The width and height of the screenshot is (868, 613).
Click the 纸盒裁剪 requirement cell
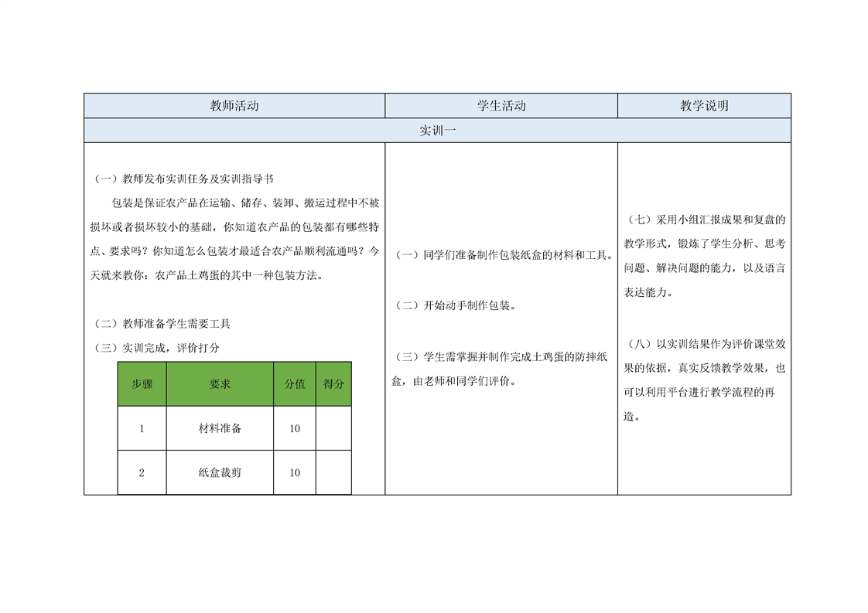(x=220, y=472)
